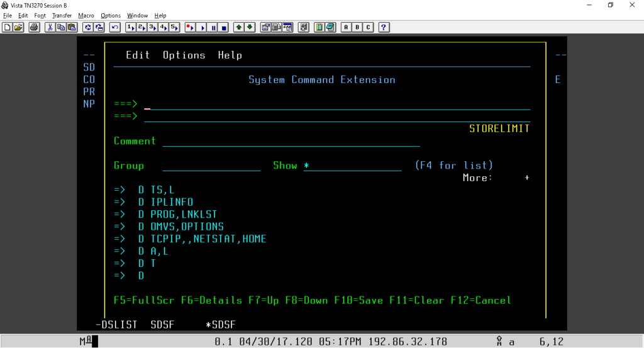The height and width of the screenshot is (348, 644).
Task: Run macro 2 from the toolbar
Action: pyautogui.click(x=142, y=28)
